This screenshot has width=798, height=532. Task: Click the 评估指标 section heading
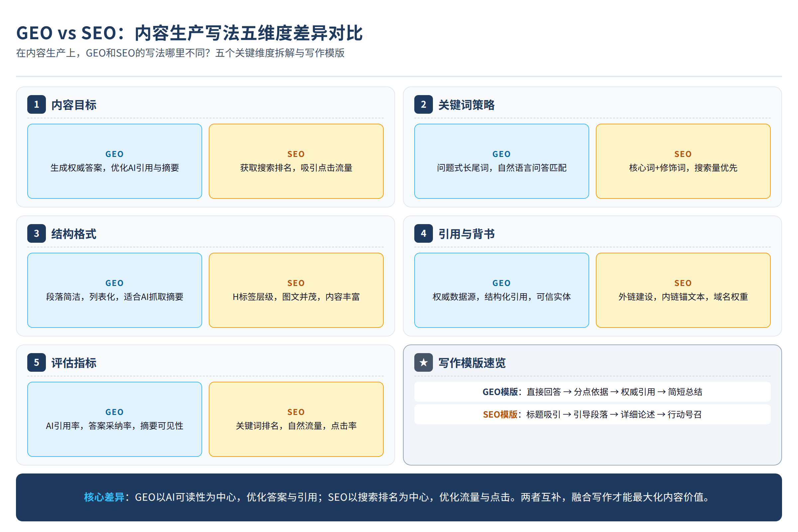[x=73, y=363]
